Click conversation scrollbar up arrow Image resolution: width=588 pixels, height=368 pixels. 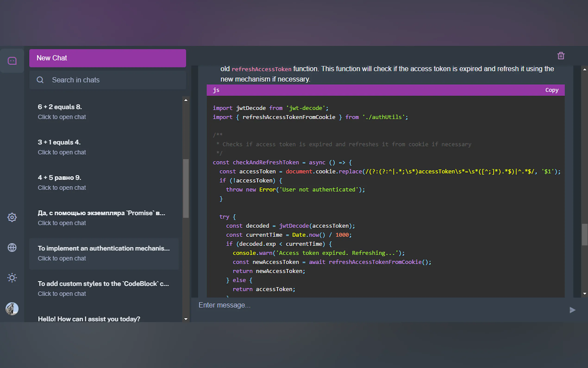click(584, 70)
